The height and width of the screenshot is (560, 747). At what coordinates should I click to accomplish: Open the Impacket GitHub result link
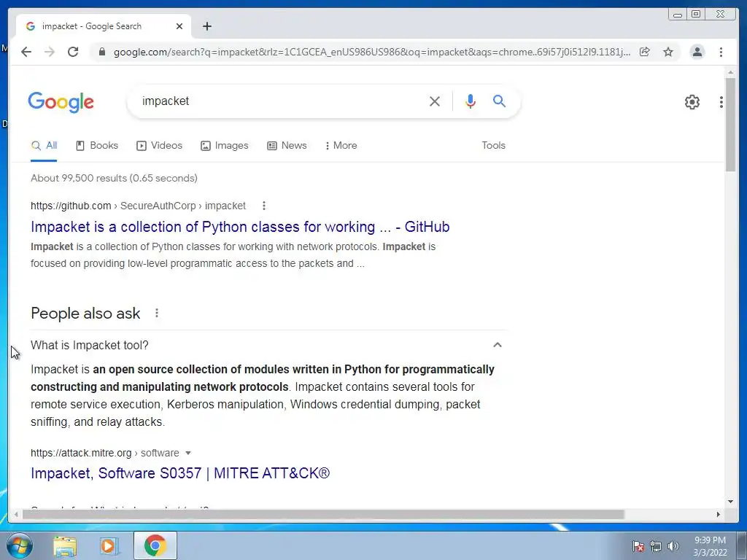click(x=240, y=227)
